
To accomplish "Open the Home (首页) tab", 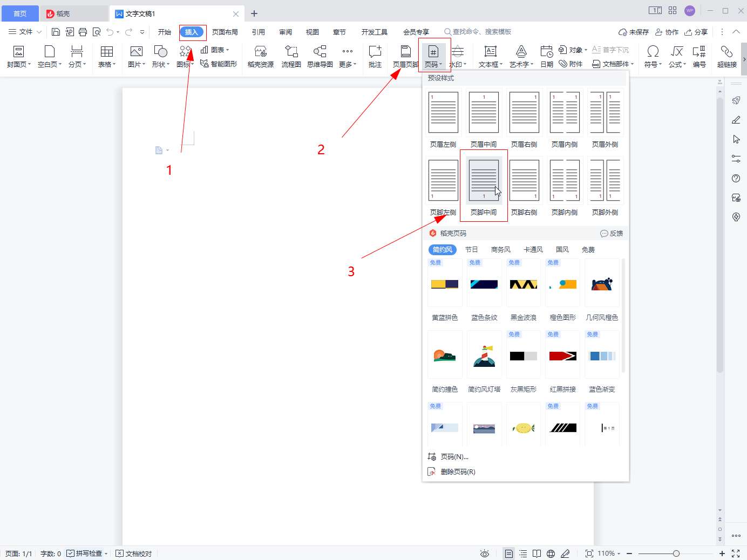I will click(x=20, y=13).
